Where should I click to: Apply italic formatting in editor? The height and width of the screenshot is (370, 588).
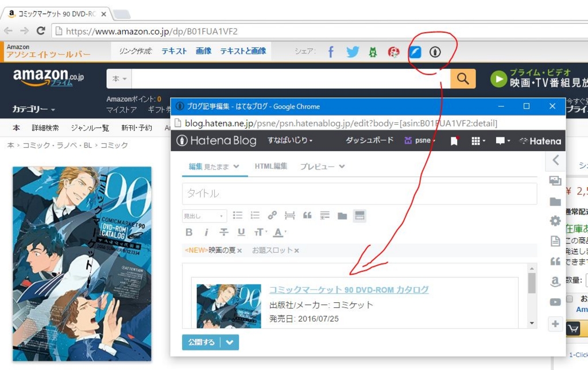click(x=206, y=232)
